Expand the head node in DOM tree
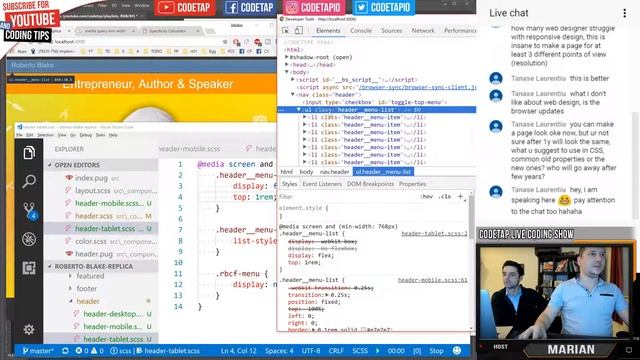Screen dimensions: 640x360 tap(287, 64)
